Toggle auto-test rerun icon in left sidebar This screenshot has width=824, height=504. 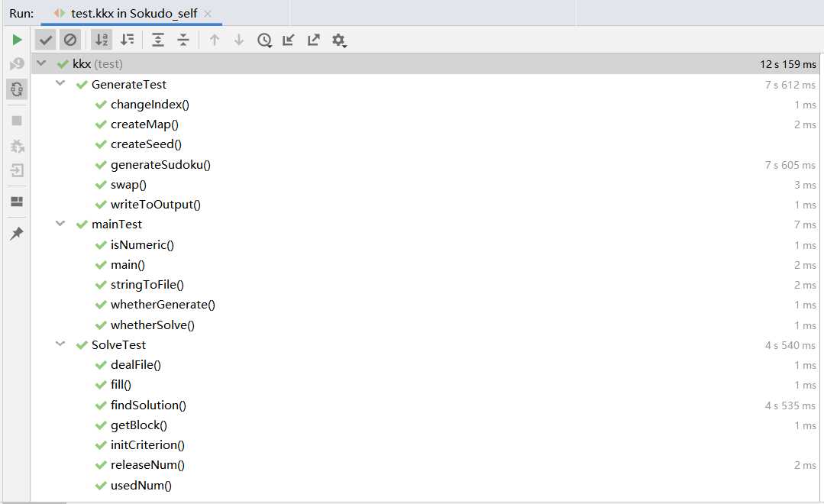tap(17, 89)
